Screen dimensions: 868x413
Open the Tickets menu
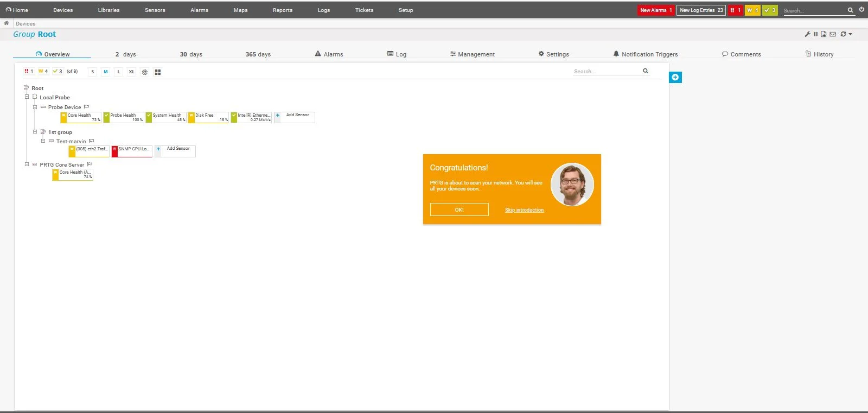click(x=365, y=10)
